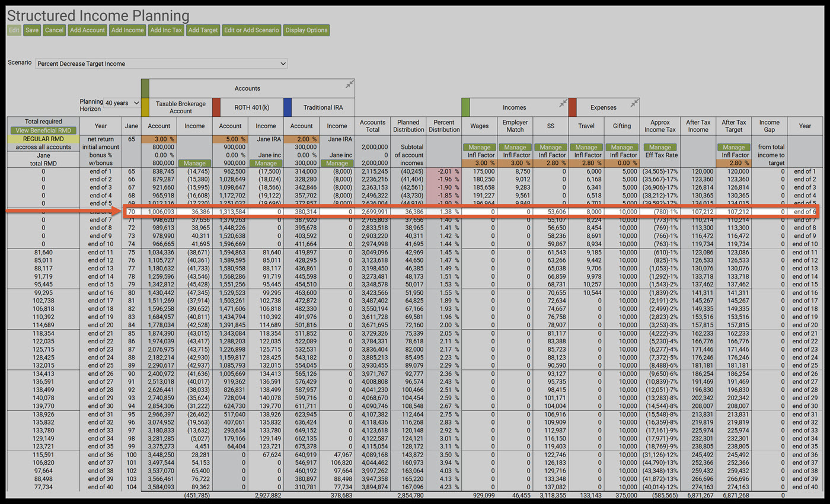Image resolution: width=830 pixels, height=504 pixels.
Task: Open Display Options
Action: [306, 30]
